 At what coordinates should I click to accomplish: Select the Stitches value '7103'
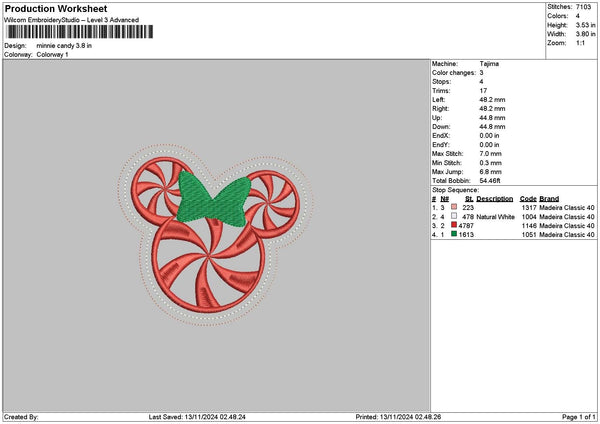[584, 7]
